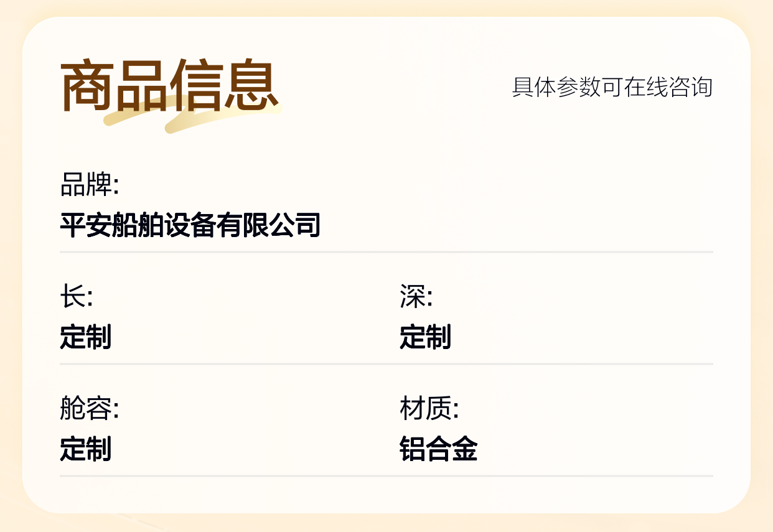Click the divider line below the brand name
Image resolution: width=773 pixels, height=532 pixels.
tap(386, 252)
